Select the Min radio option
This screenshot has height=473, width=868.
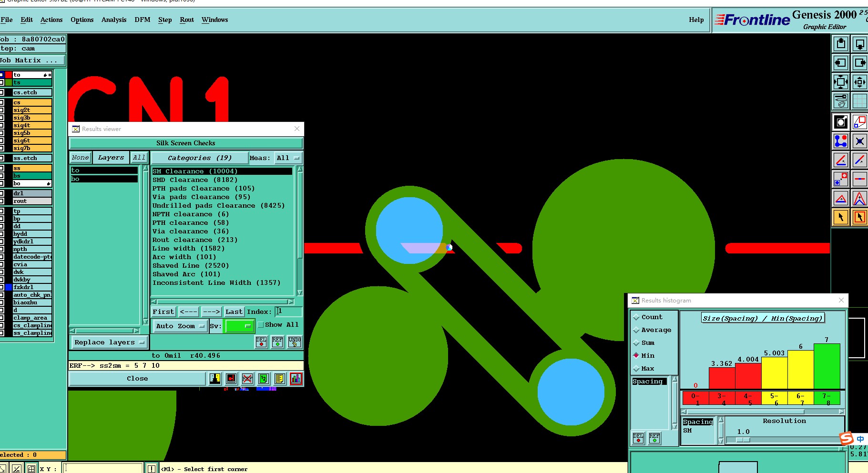[x=636, y=356]
